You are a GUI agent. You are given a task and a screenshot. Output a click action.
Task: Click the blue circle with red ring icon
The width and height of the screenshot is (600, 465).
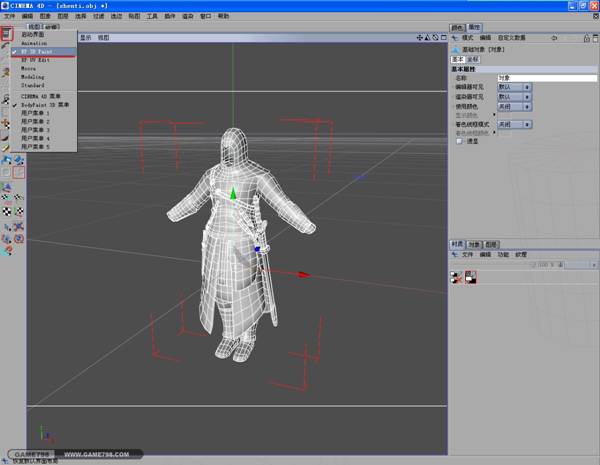[19, 238]
